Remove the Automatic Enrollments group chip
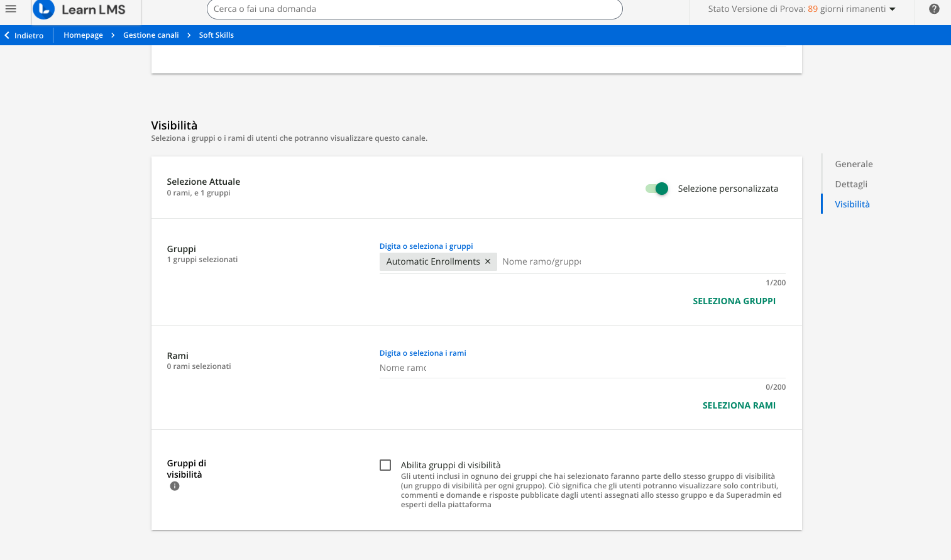 [x=488, y=261]
